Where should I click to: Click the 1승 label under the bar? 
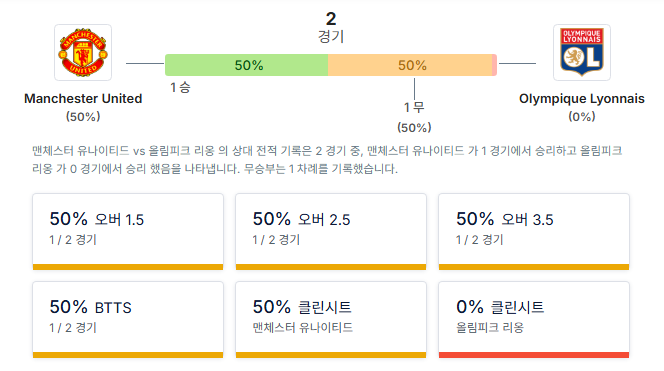click(x=180, y=88)
